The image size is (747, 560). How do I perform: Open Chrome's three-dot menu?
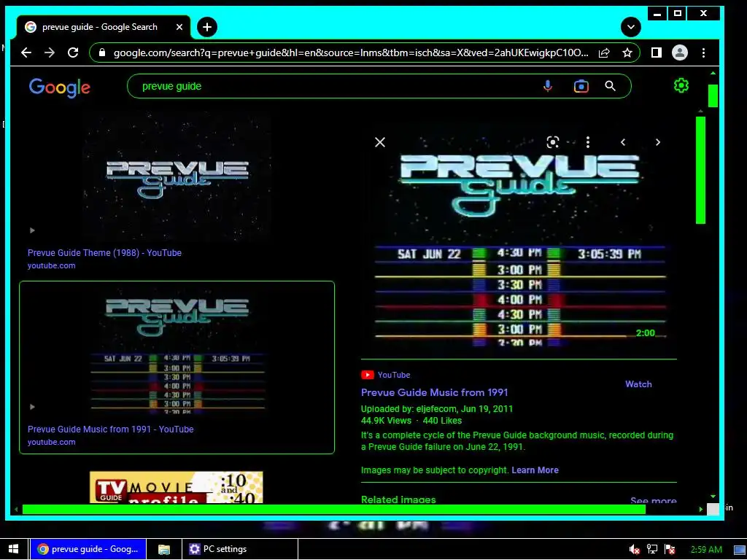[704, 52]
